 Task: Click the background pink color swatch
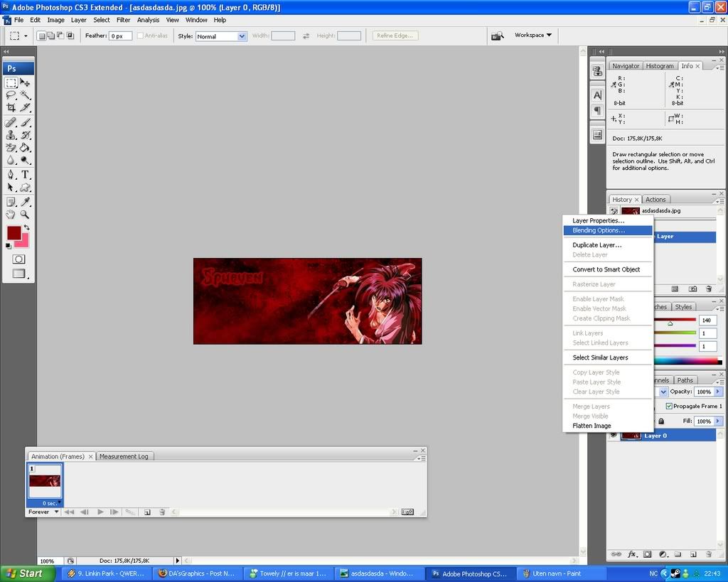24,242
